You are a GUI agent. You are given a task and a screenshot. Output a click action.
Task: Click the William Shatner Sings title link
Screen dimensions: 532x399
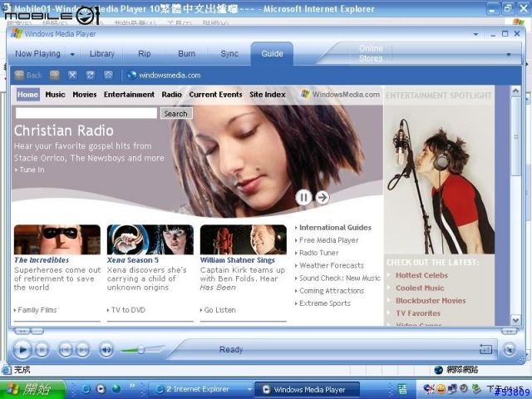pos(238,260)
